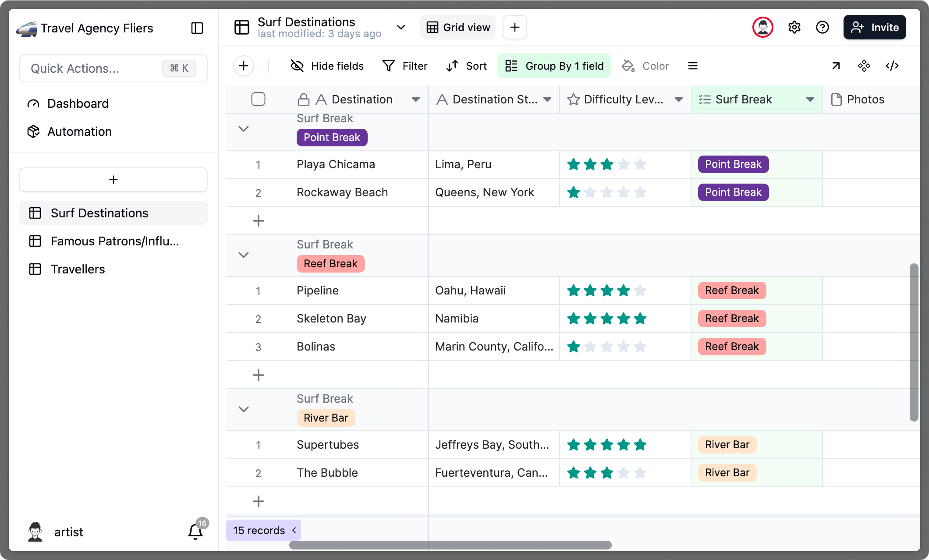Collapse the Point Break group
The height and width of the screenshot is (560, 929).
(x=244, y=129)
